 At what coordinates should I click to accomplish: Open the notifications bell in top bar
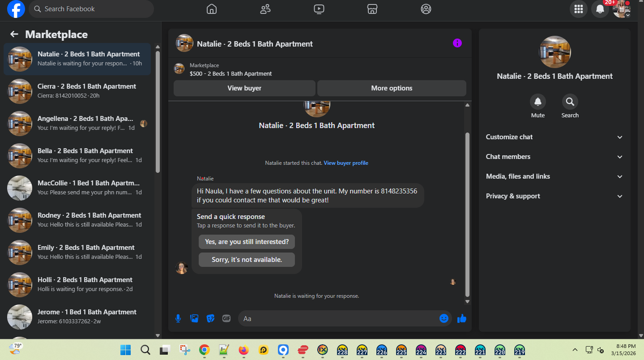tap(600, 9)
